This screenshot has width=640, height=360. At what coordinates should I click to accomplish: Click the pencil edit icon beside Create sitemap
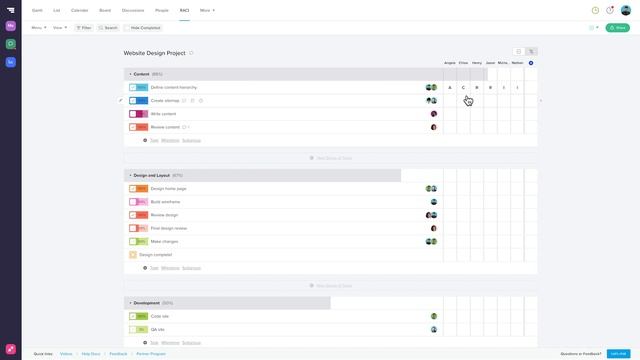[120, 100]
